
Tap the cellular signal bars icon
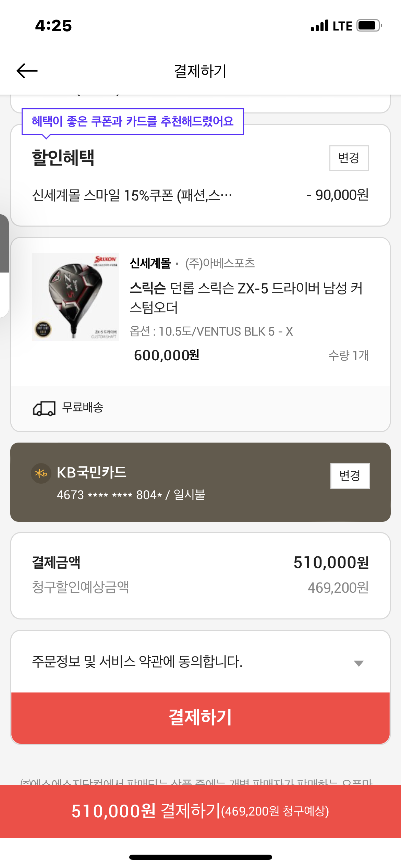click(x=319, y=26)
